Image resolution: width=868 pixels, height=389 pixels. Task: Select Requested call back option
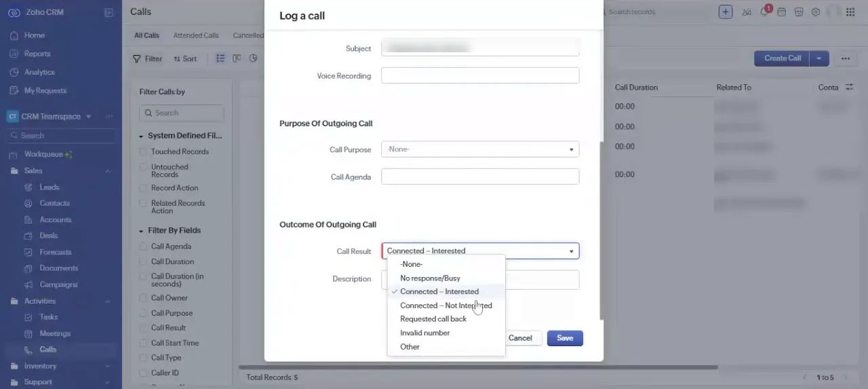(446, 319)
